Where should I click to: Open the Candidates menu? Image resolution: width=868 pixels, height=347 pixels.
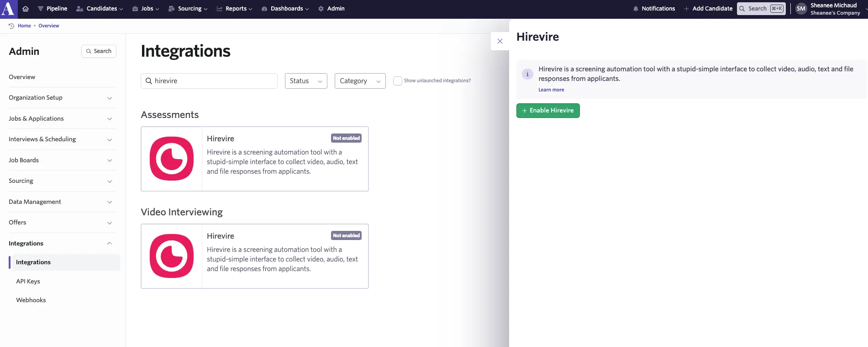[100, 9]
